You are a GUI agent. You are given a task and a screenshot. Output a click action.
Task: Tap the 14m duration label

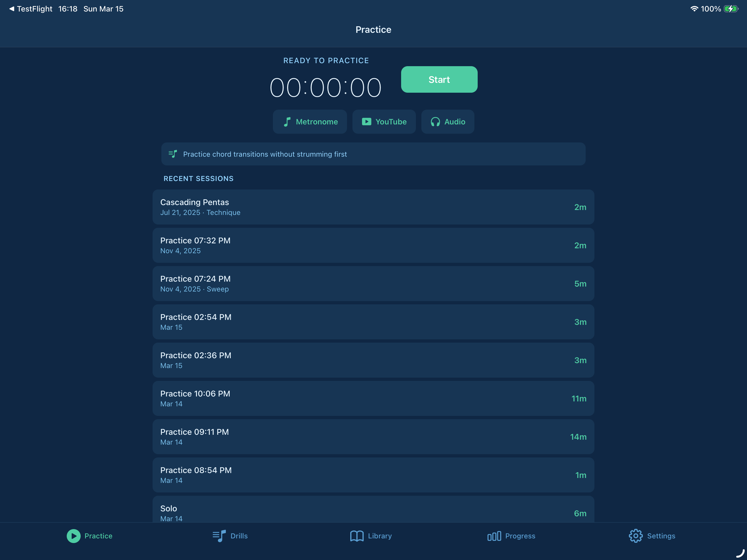578,437
